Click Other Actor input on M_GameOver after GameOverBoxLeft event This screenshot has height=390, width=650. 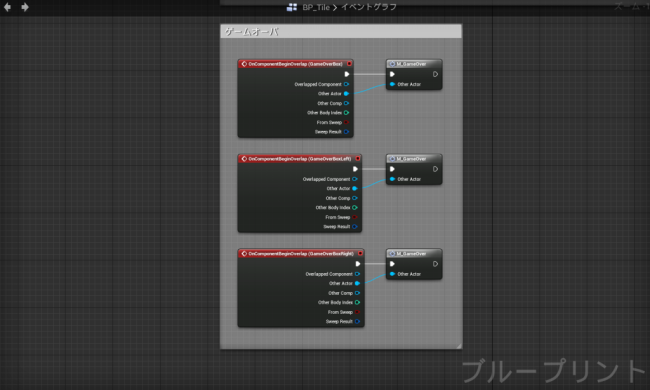coord(392,179)
